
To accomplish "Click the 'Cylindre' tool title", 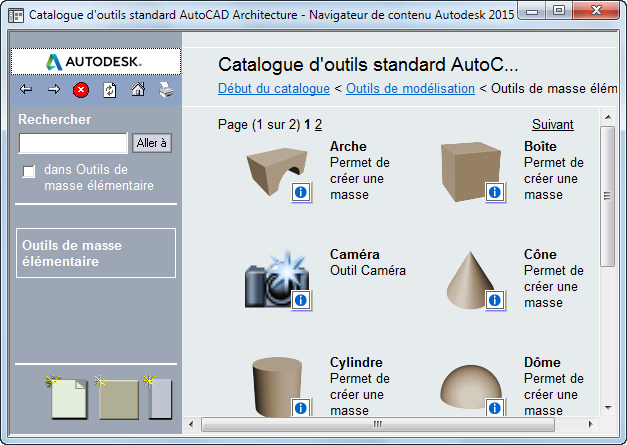I will tap(356, 362).
